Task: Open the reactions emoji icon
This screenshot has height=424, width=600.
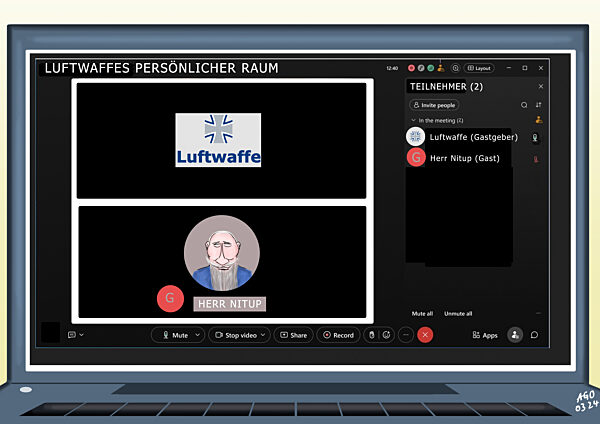Action: pos(387,335)
